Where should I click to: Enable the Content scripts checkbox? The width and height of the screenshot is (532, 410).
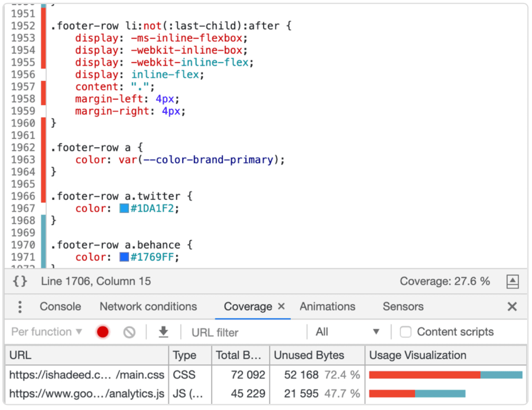click(x=406, y=332)
